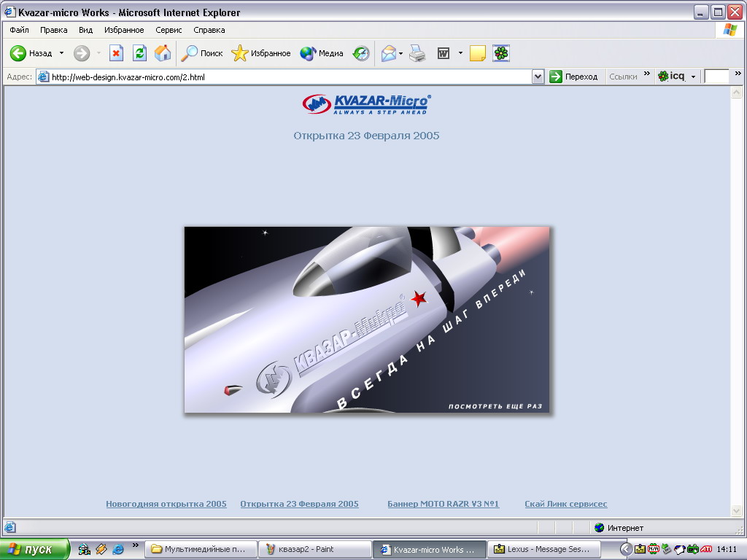Open link Баннер MOTO RAZR V3 №1
This screenshot has height=560, width=747.
[443, 504]
